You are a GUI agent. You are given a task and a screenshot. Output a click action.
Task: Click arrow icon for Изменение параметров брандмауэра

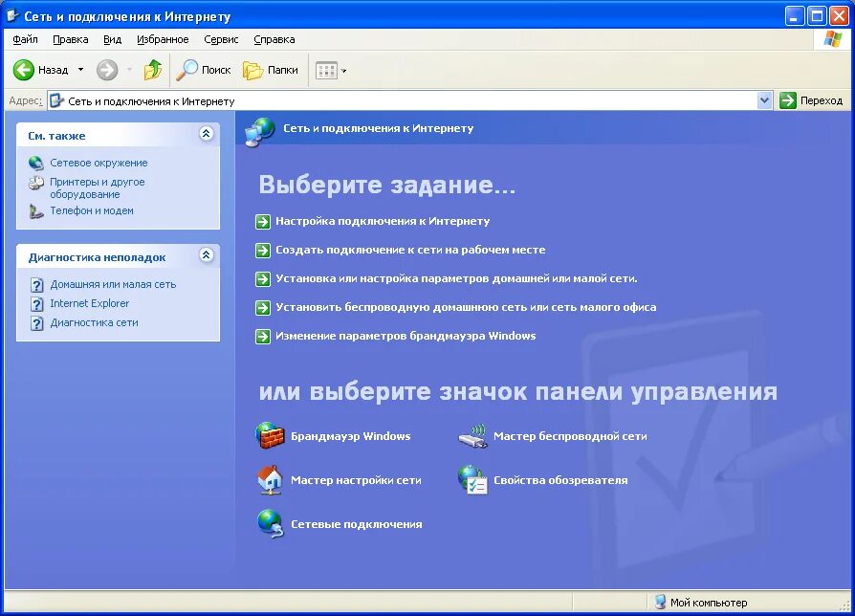tap(263, 337)
